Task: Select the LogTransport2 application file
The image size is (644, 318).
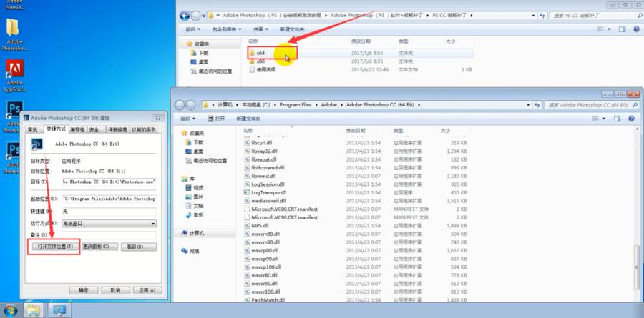Action: click(268, 192)
